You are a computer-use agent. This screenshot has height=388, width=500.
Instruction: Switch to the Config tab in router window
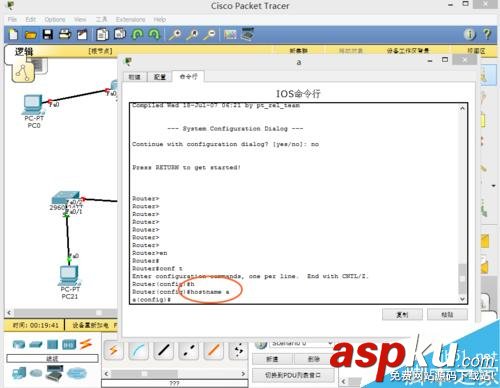click(160, 77)
